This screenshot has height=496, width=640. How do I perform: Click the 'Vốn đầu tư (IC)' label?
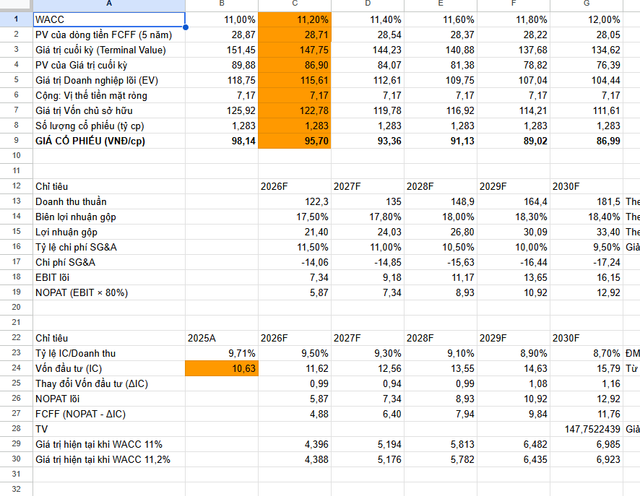pyautogui.click(x=69, y=369)
